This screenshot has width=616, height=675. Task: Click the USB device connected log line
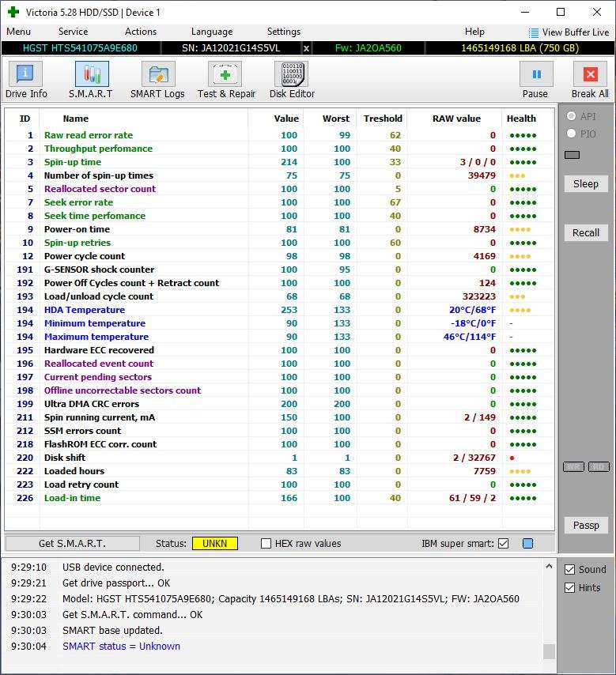pyautogui.click(x=113, y=567)
